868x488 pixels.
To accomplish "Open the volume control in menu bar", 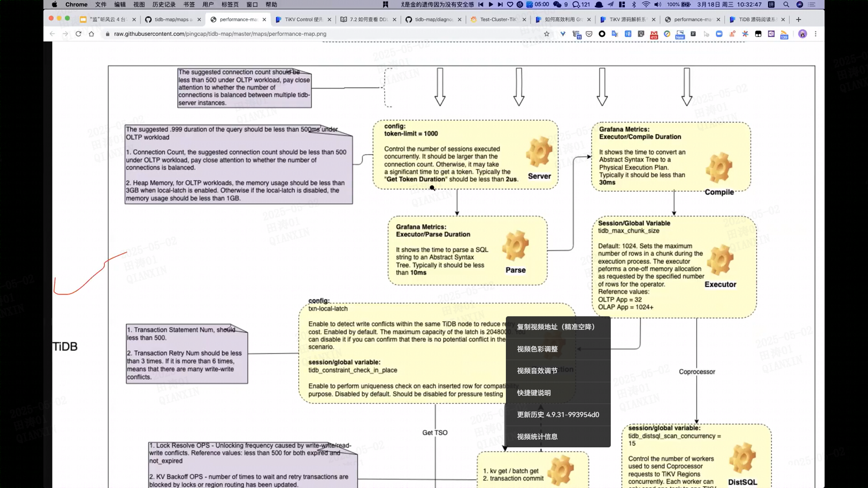I will (658, 5).
